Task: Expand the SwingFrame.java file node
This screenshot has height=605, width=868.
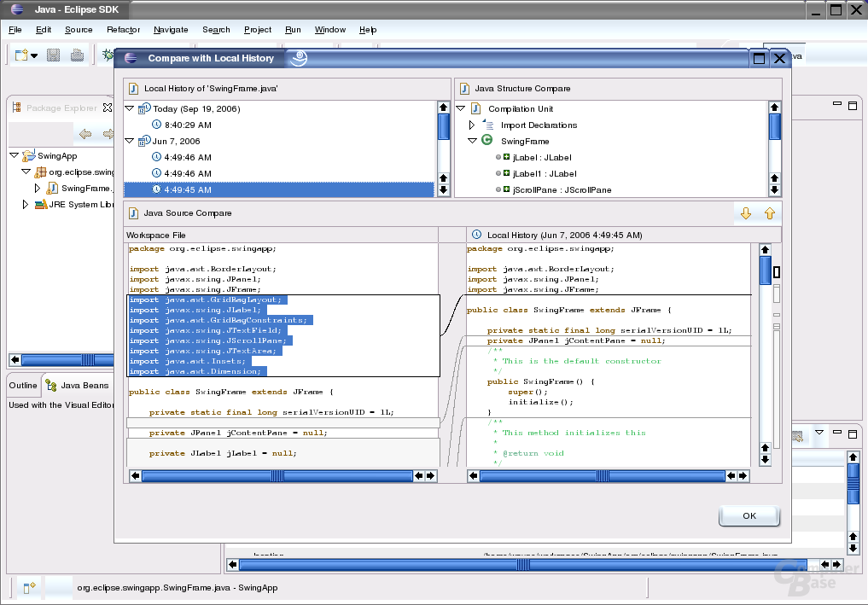Action: coord(37,189)
